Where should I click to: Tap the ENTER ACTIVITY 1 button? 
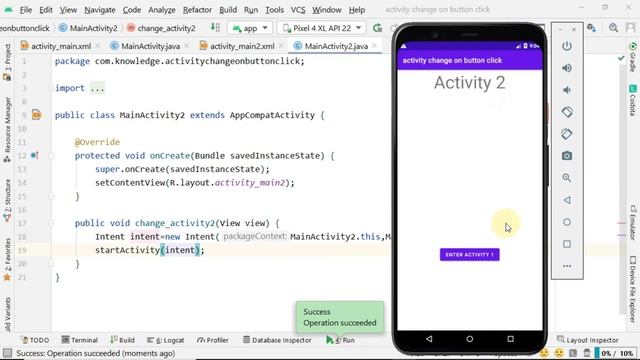469,254
